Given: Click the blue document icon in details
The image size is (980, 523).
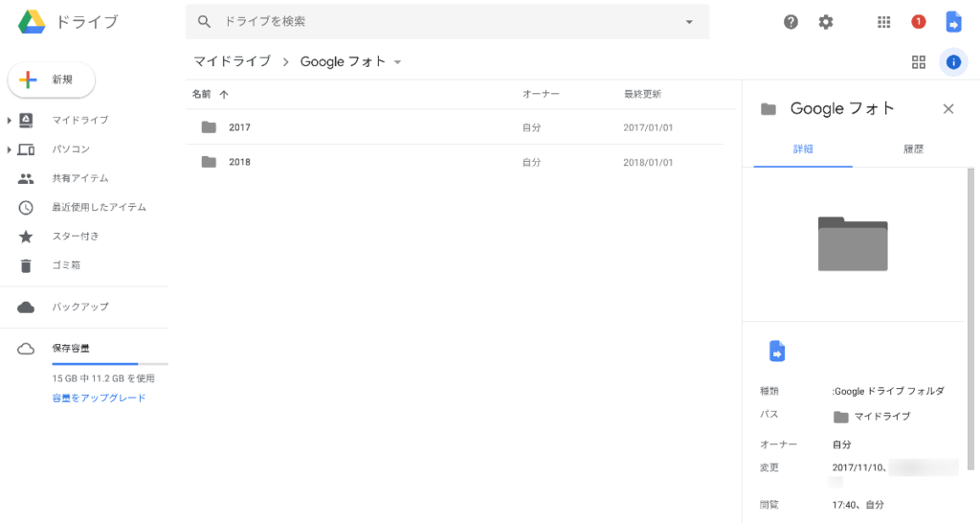Looking at the screenshot, I should click(777, 352).
